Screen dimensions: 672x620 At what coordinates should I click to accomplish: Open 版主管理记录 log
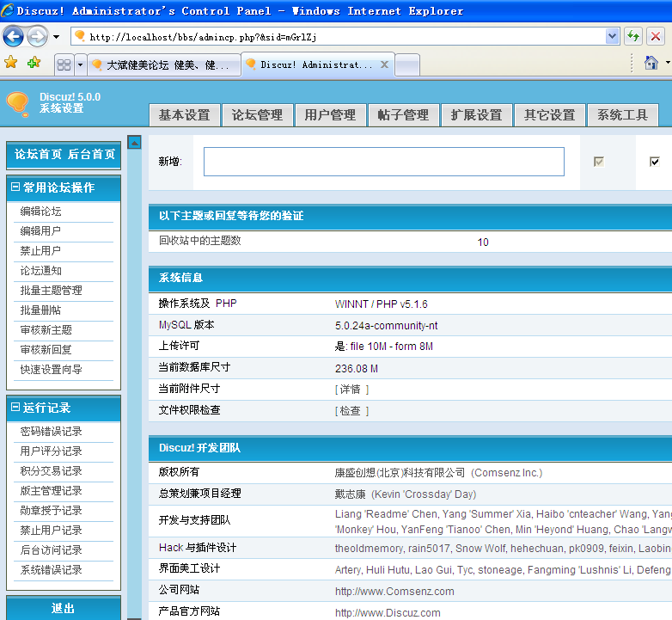coord(51,490)
